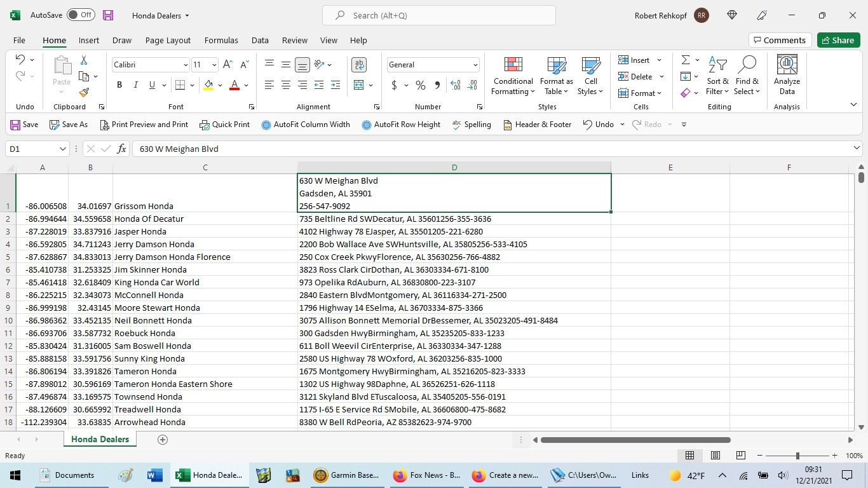This screenshot has width=868, height=488.
Task: Switch to the Data tab
Action: [260, 40]
